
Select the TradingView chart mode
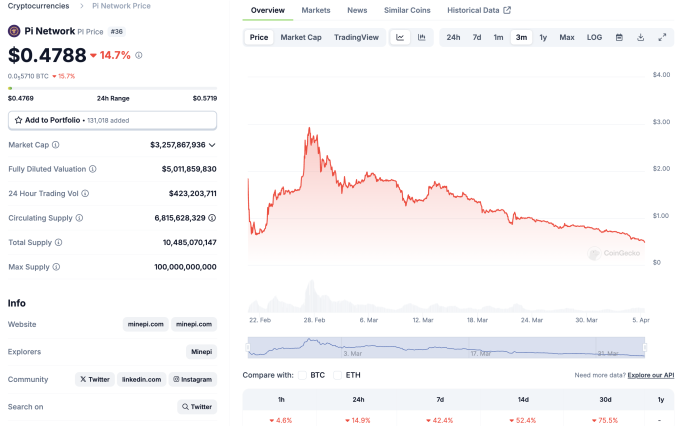coord(356,37)
